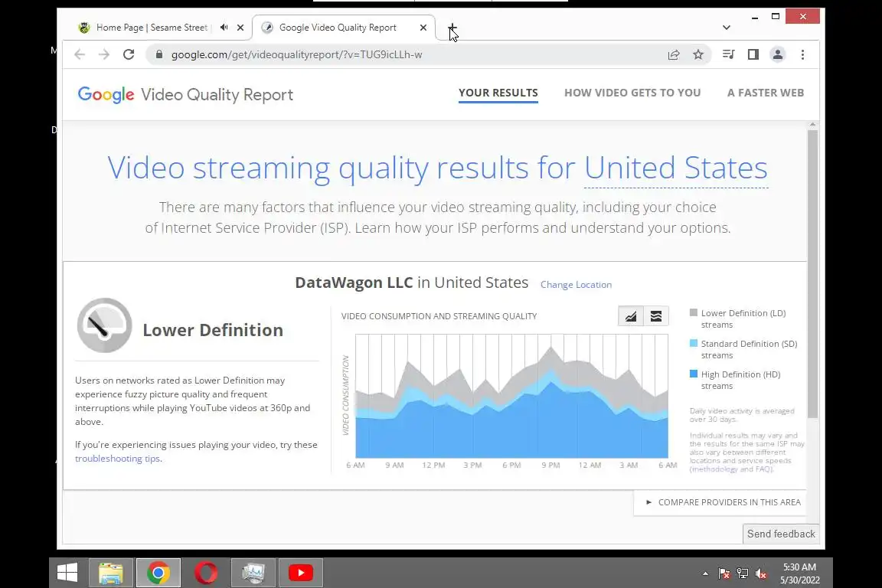Open YouTube taskbar icon
The width and height of the screenshot is (882, 588).
pos(301,573)
